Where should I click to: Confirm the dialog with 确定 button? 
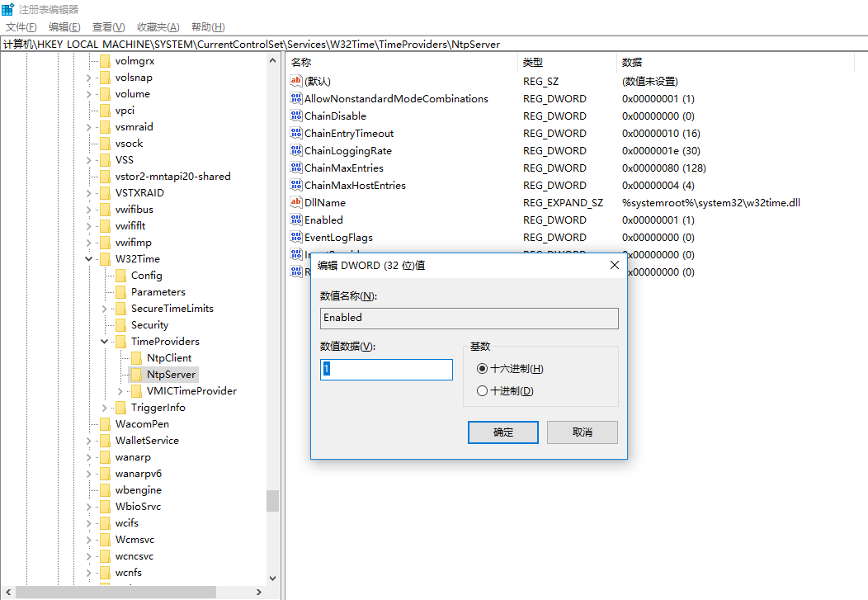click(503, 432)
